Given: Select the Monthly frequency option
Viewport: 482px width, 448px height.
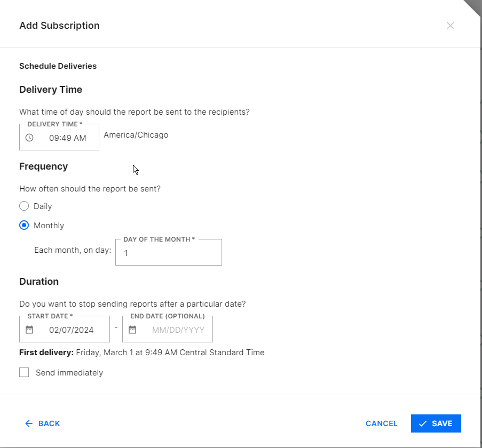Looking at the screenshot, I should click(x=24, y=225).
